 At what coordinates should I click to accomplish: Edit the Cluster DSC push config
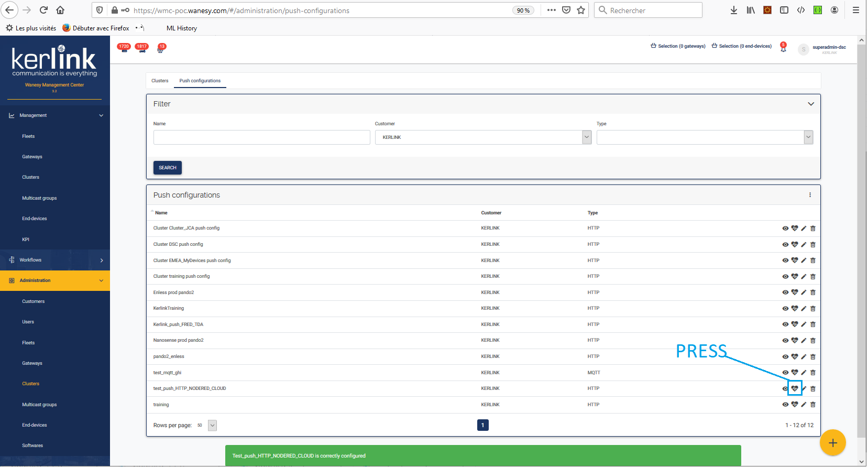click(x=804, y=244)
